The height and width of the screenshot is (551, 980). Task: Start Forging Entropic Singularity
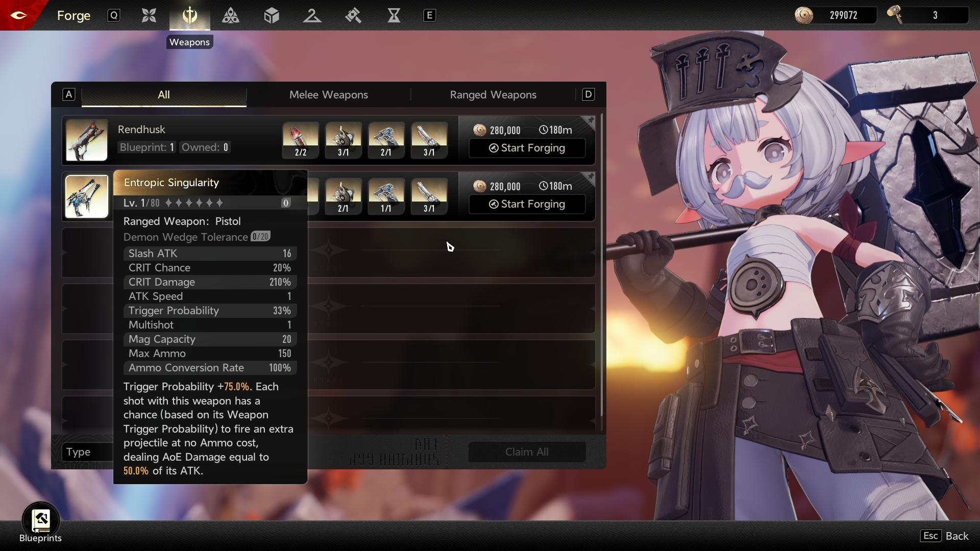coord(527,204)
